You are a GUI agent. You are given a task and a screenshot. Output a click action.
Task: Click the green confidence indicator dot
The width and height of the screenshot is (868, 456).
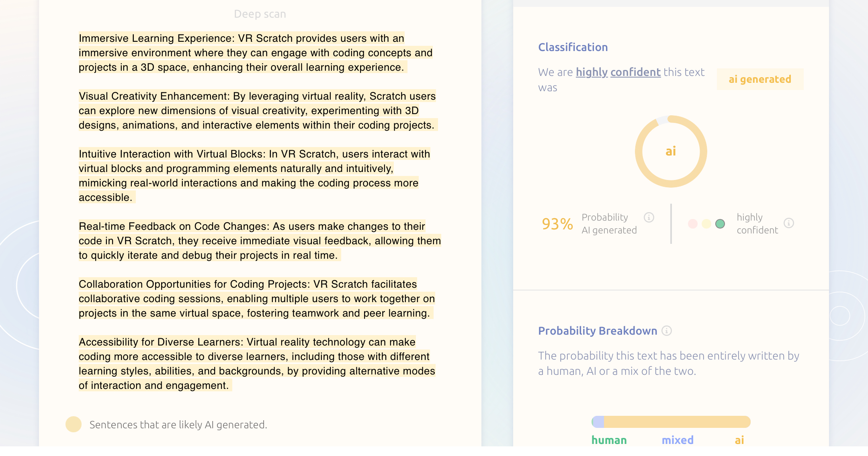coord(720,224)
